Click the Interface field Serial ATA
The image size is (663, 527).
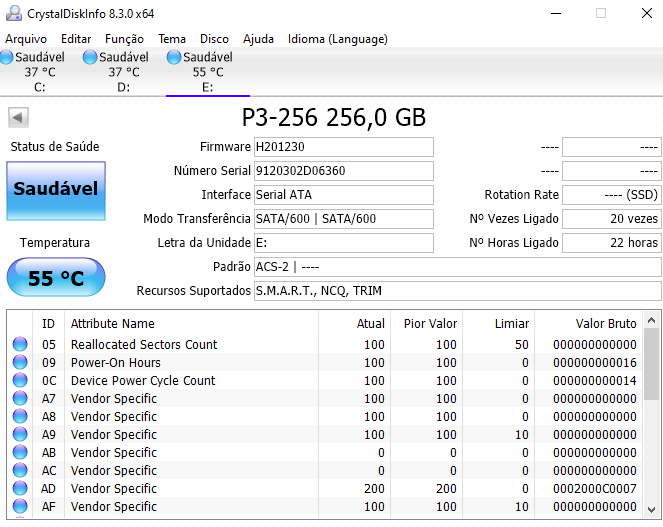pos(344,195)
